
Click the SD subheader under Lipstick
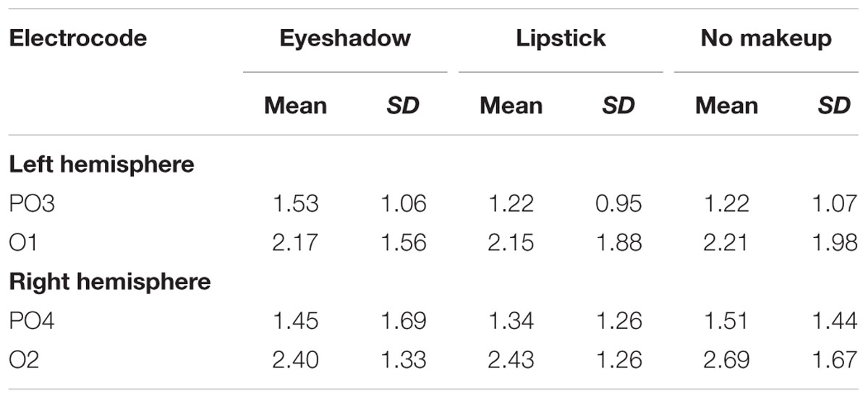tap(618, 106)
